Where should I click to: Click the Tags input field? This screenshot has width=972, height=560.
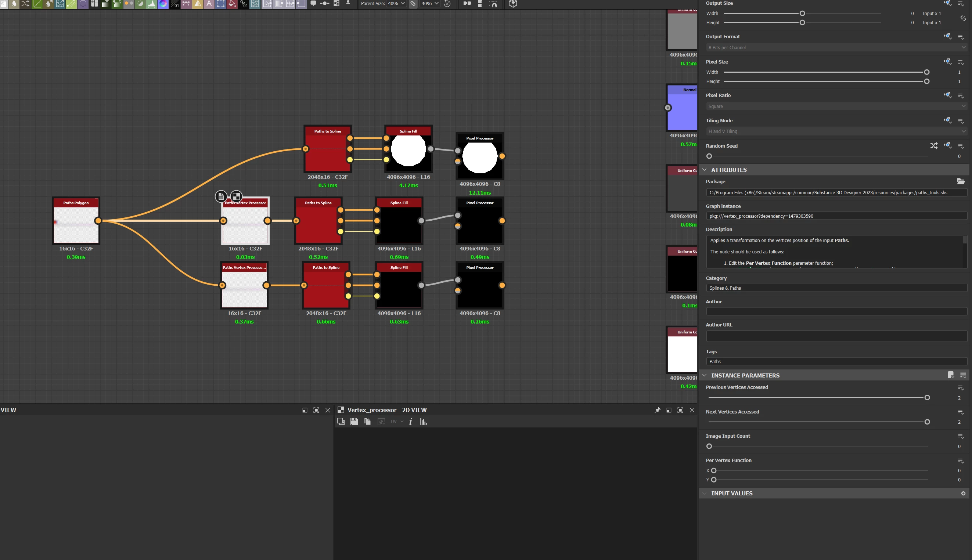click(x=836, y=362)
